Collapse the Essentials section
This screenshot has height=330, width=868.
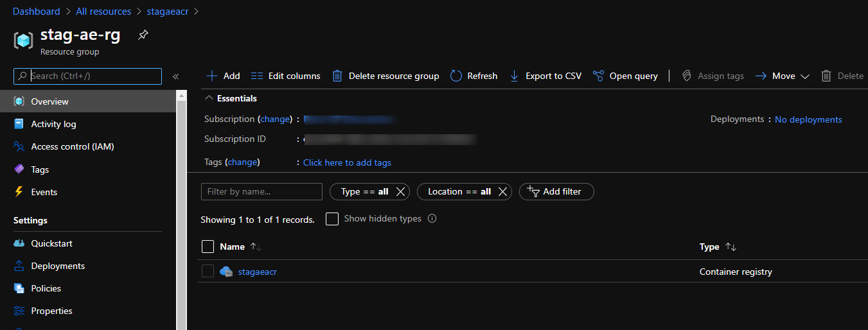209,98
